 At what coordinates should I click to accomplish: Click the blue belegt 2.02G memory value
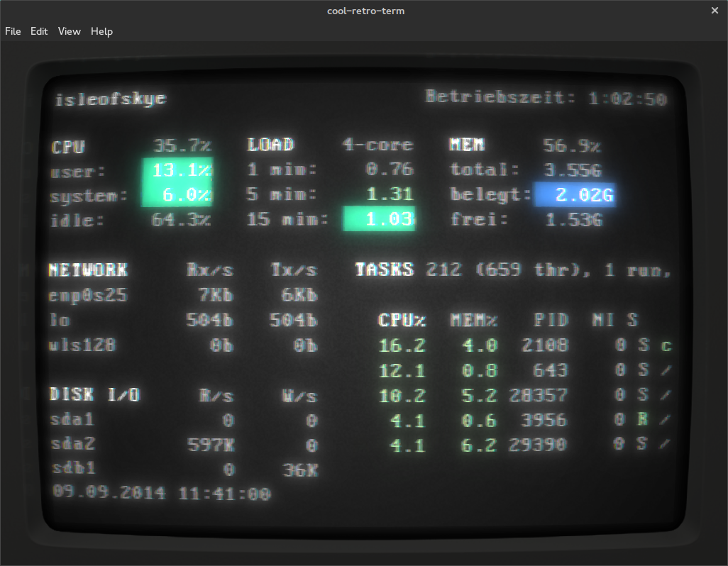point(575,195)
